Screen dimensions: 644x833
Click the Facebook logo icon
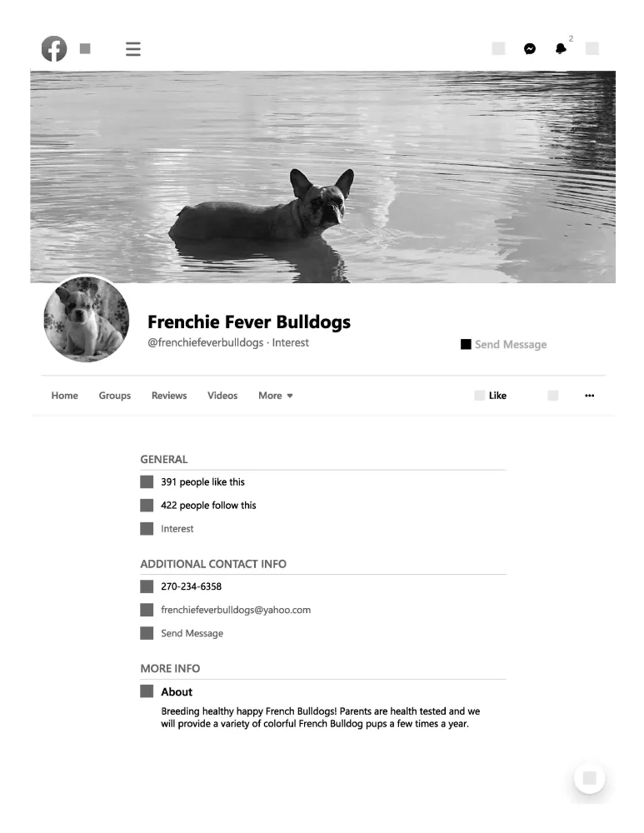click(x=54, y=49)
